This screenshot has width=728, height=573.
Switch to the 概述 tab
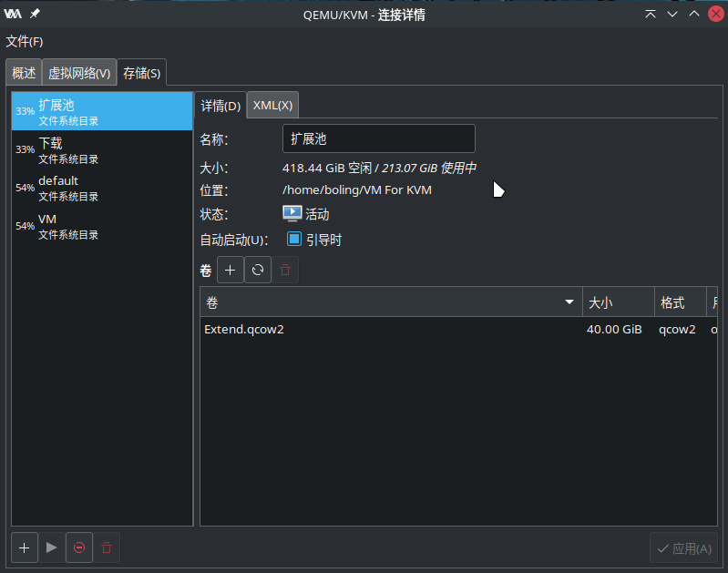click(24, 73)
